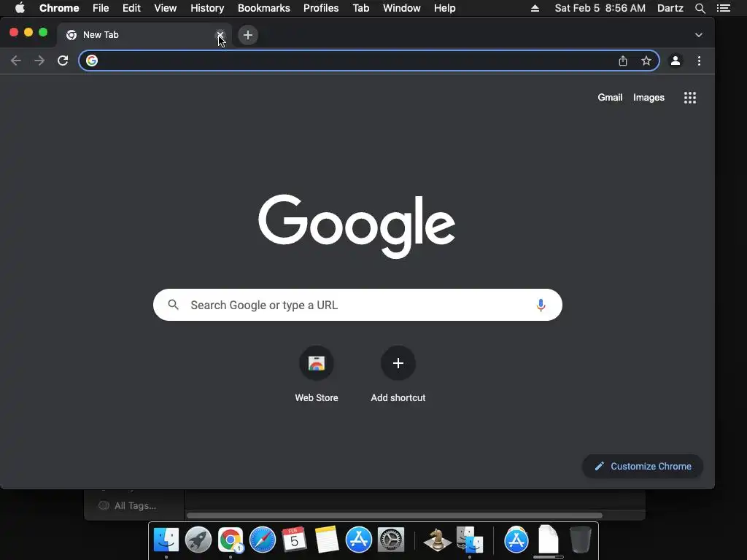Open Trash from the Dock
The height and width of the screenshot is (560, 747).
click(x=580, y=540)
